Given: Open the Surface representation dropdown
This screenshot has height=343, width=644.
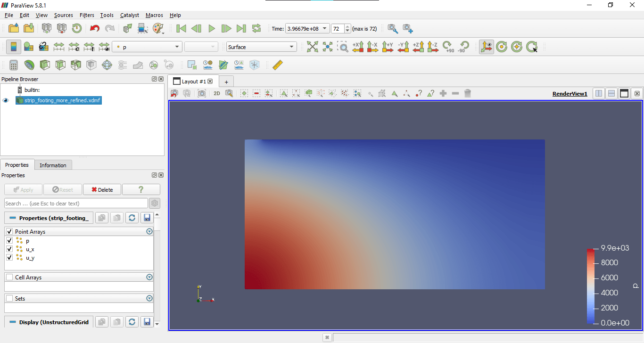Looking at the screenshot, I should coord(261,47).
